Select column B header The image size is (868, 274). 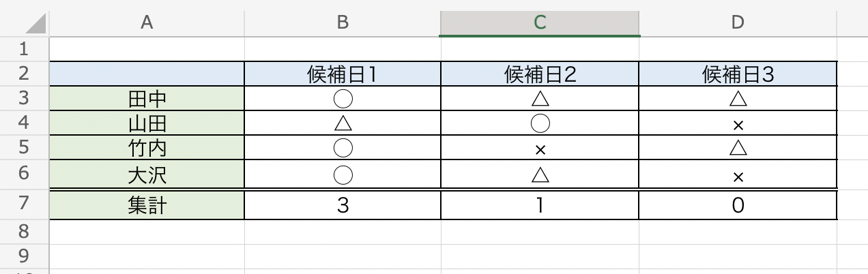click(343, 22)
